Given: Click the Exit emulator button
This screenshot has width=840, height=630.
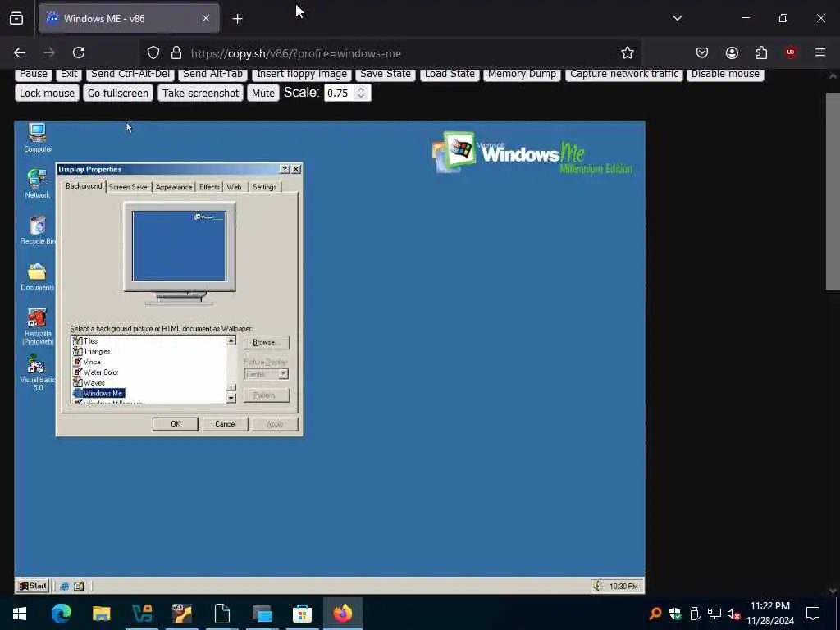Looking at the screenshot, I should 69,74.
